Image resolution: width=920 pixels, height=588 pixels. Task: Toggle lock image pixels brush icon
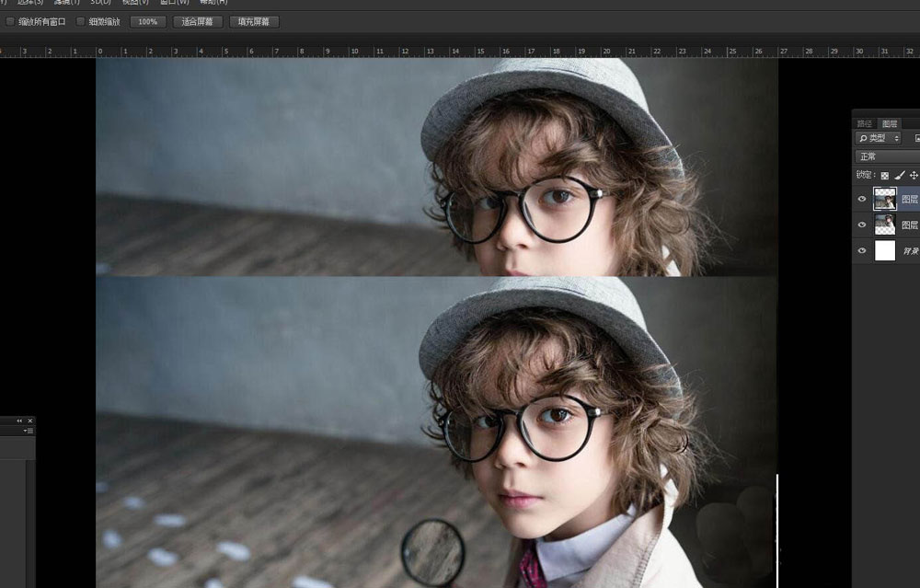tap(900, 175)
